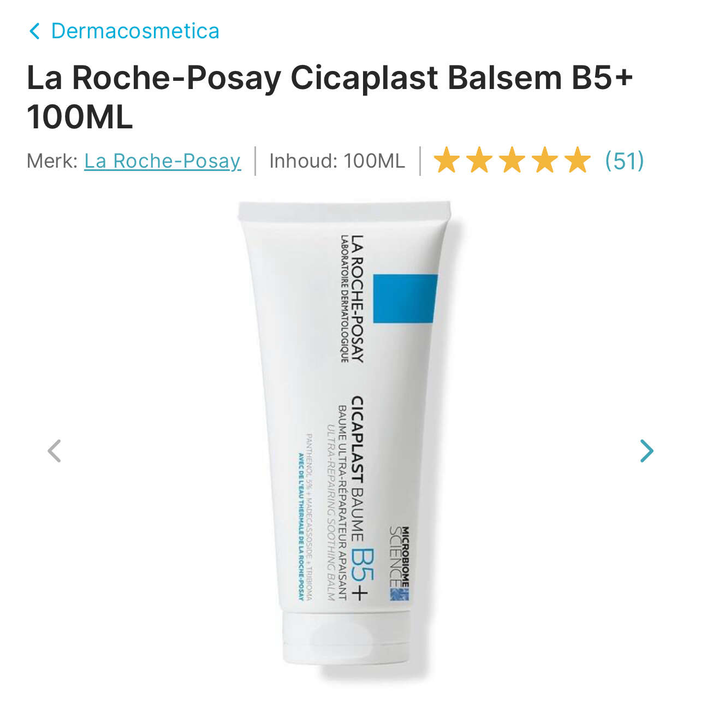Click the second rating star

pyautogui.click(x=479, y=161)
